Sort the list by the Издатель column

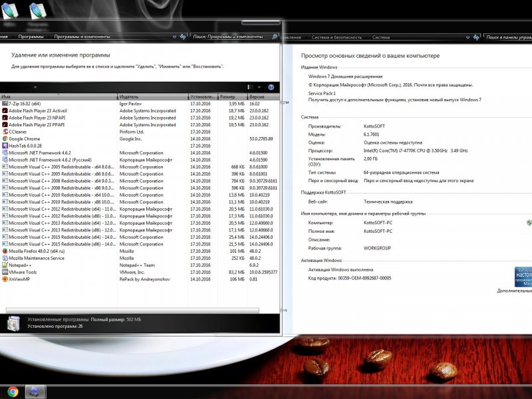(x=153, y=96)
